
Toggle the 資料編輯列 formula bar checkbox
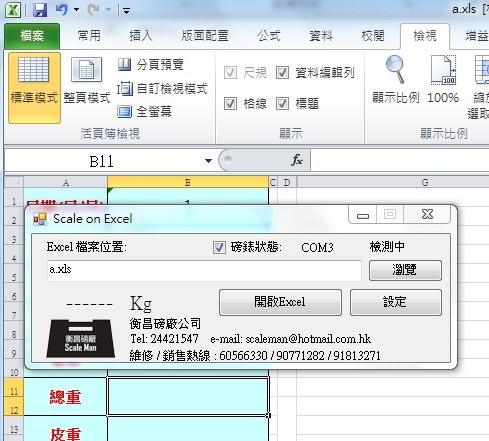[x=282, y=72]
